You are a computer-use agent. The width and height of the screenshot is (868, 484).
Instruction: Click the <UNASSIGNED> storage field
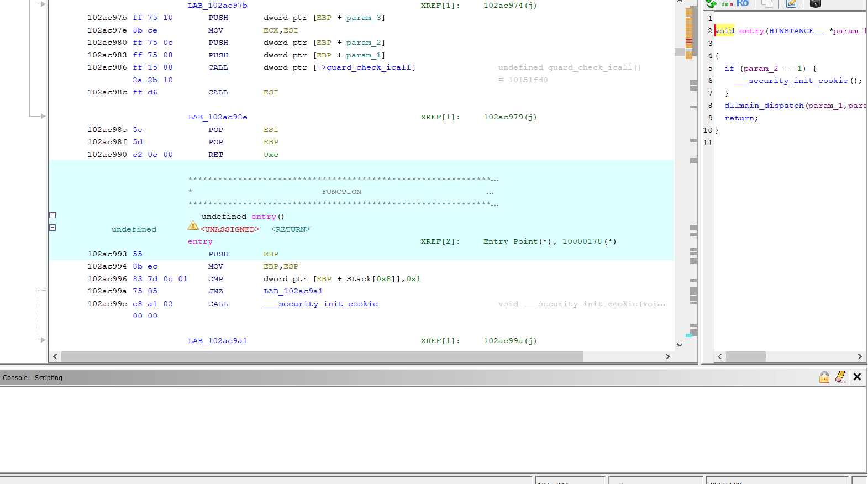(x=230, y=229)
